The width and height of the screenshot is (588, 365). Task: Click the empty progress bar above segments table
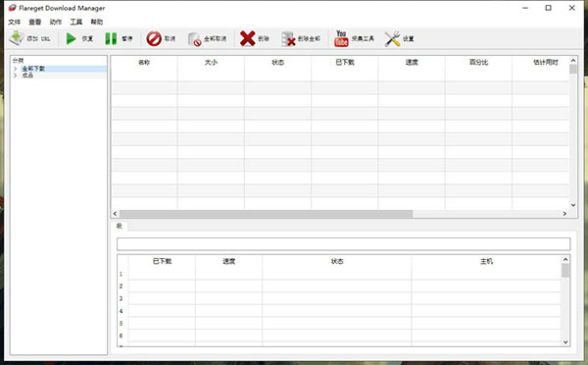click(344, 244)
